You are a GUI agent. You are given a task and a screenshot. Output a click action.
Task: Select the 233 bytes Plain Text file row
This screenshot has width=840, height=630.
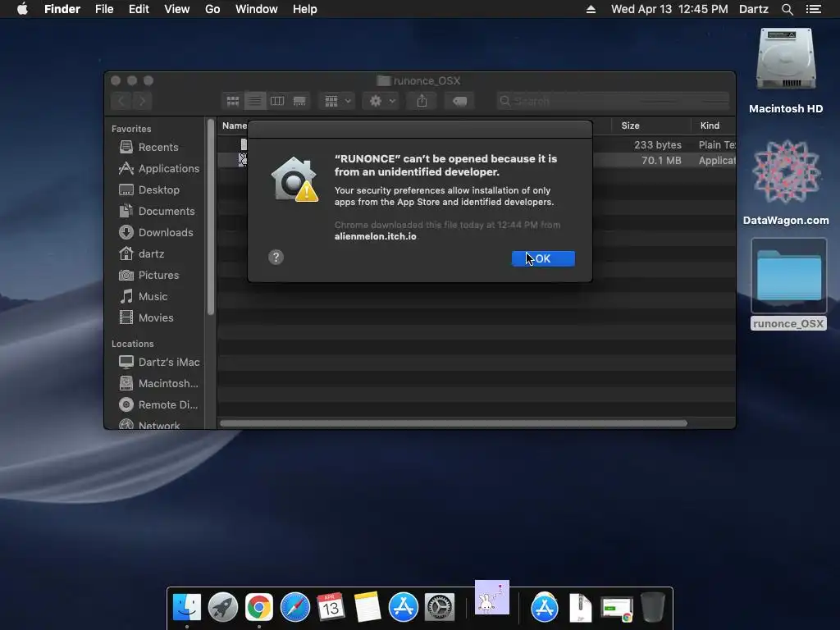(x=664, y=144)
